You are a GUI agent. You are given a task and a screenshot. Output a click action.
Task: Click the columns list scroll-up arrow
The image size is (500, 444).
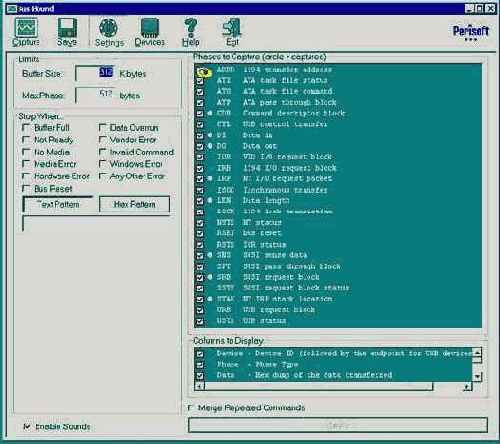[x=477, y=352]
